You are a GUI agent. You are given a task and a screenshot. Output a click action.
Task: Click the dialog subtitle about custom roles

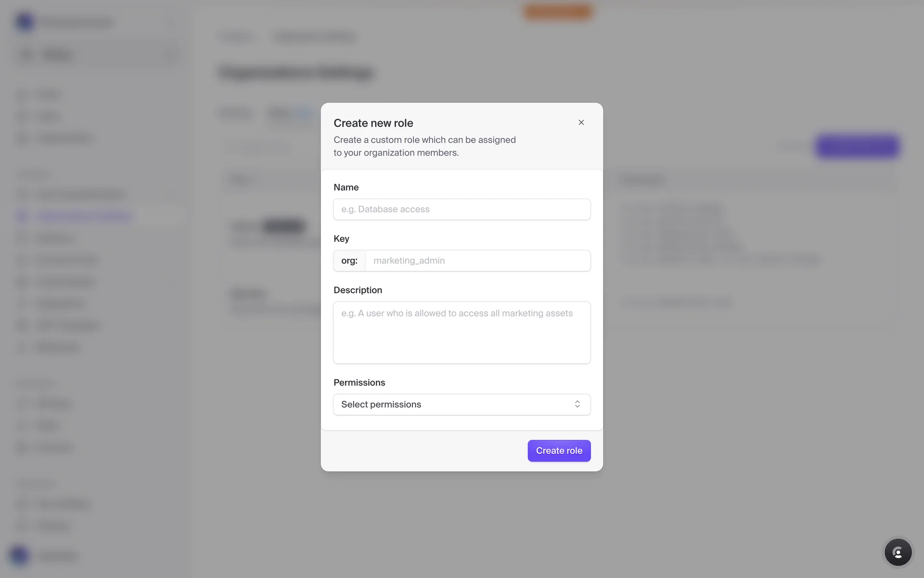coord(424,146)
